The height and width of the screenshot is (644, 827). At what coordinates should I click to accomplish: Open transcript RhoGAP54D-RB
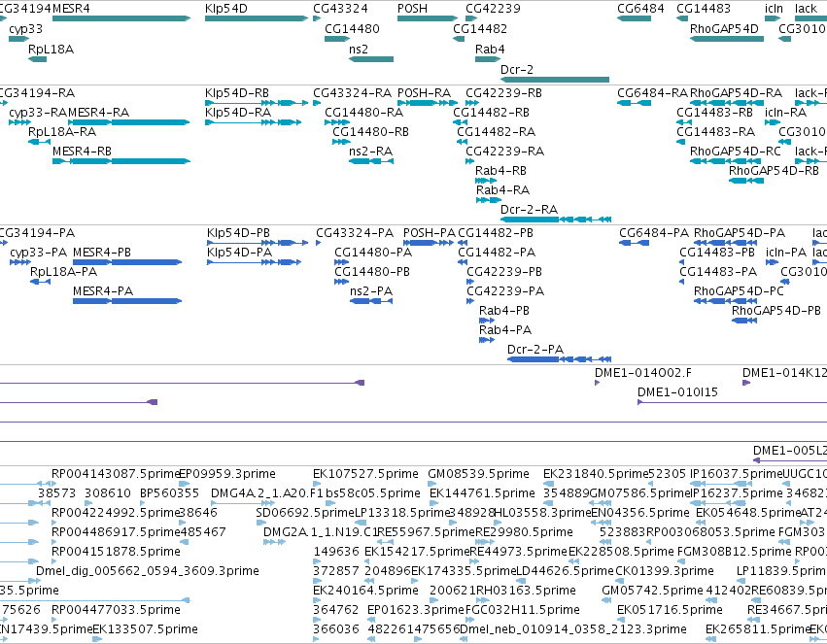pos(774,171)
